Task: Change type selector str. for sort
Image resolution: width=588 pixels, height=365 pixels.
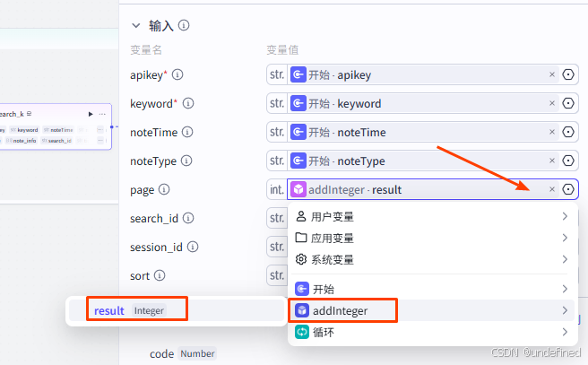Action: (x=277, y=275)
